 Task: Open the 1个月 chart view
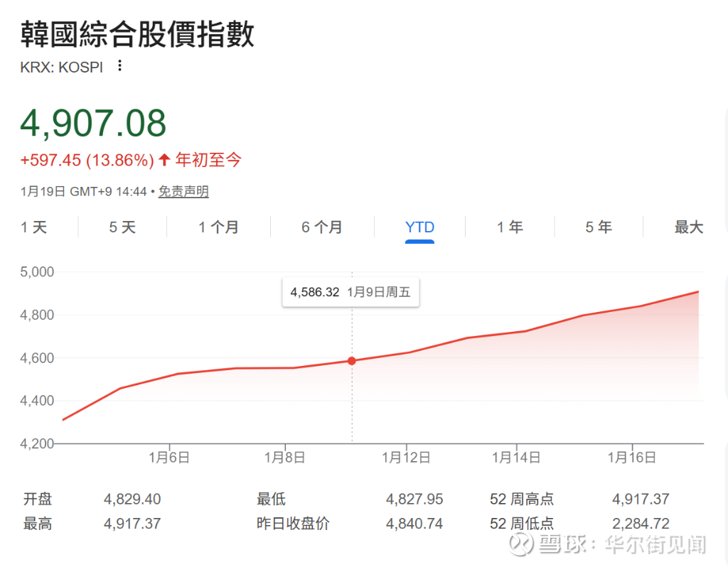coord(218,227)
